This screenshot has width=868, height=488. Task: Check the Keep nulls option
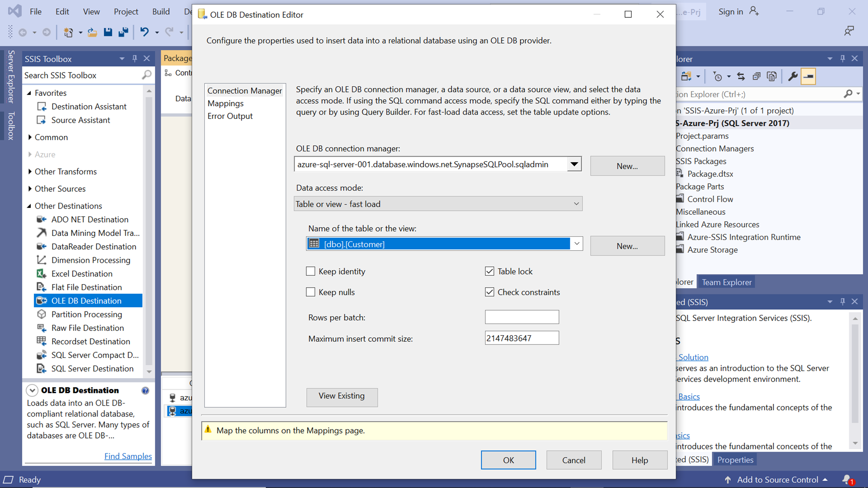[311, 292]
